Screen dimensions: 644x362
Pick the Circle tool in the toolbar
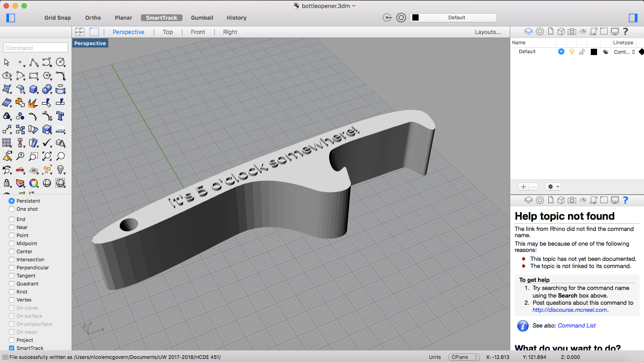pyautogui.click(x=60, y=62)
